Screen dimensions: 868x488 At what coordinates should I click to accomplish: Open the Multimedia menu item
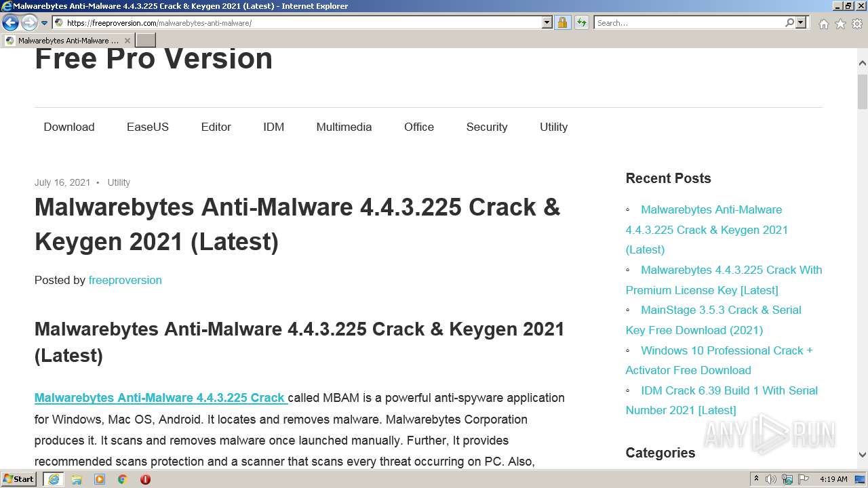pyautogui.click(x=344, y=127)
